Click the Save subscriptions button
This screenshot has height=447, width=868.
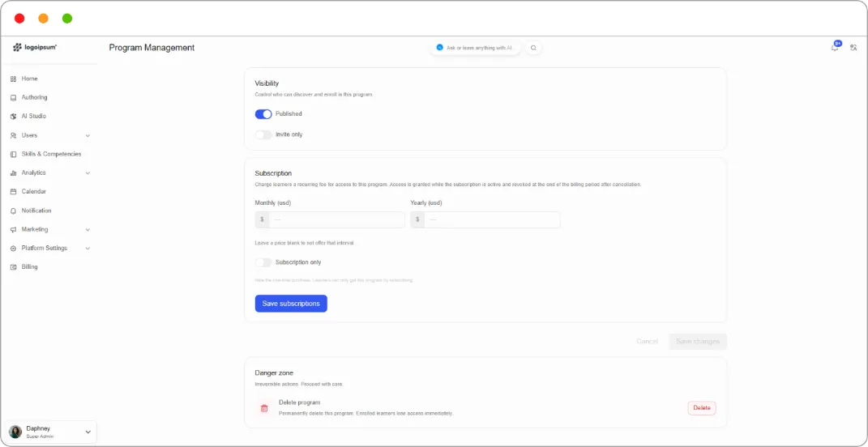[x=291, y=304]
